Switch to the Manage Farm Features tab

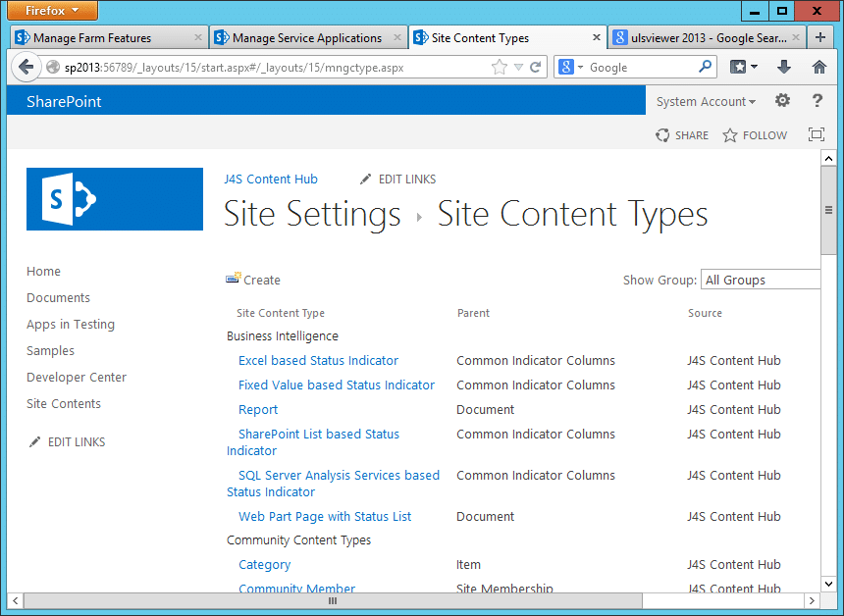(109, 37)
